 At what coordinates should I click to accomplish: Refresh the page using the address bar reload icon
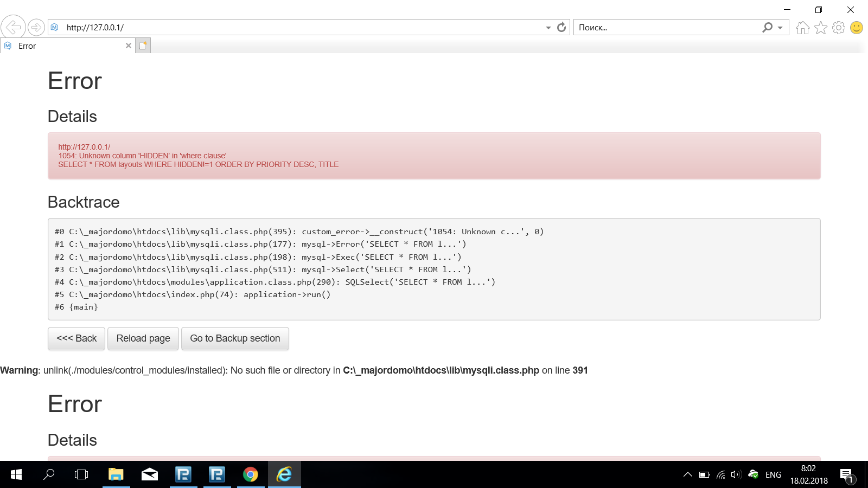click(x=561, y=27)
